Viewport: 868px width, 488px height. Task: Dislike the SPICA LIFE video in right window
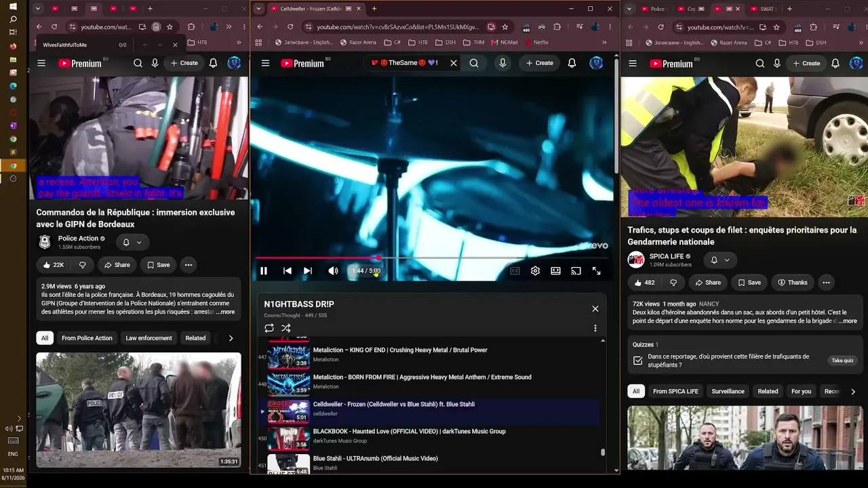pos(673,283)
